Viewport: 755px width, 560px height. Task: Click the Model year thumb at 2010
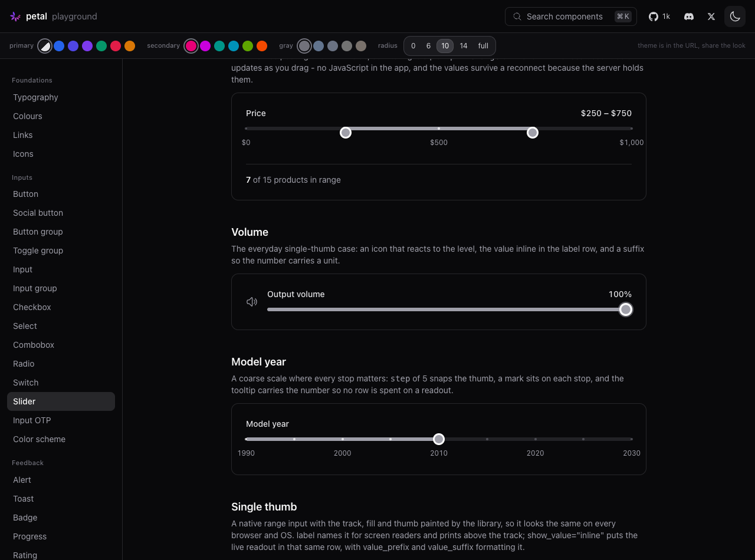click(x=439, y=439)
